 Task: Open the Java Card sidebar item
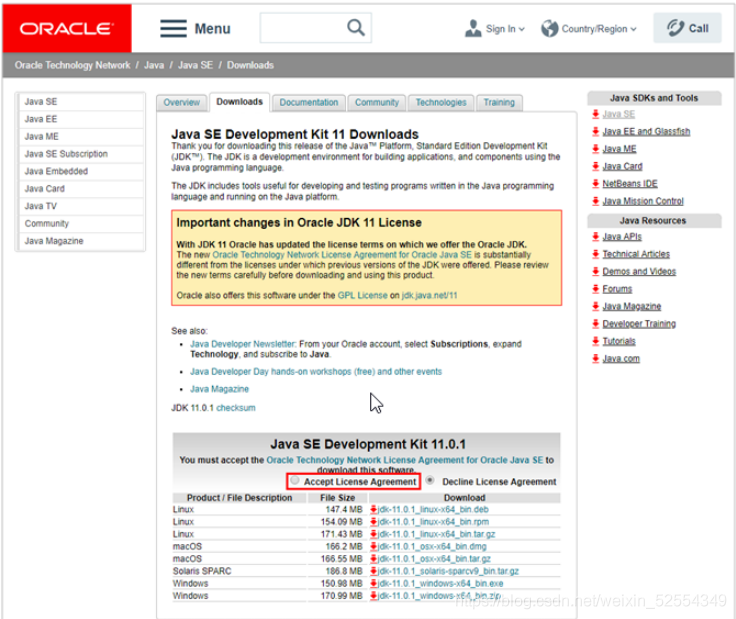(x=81, y=188)
